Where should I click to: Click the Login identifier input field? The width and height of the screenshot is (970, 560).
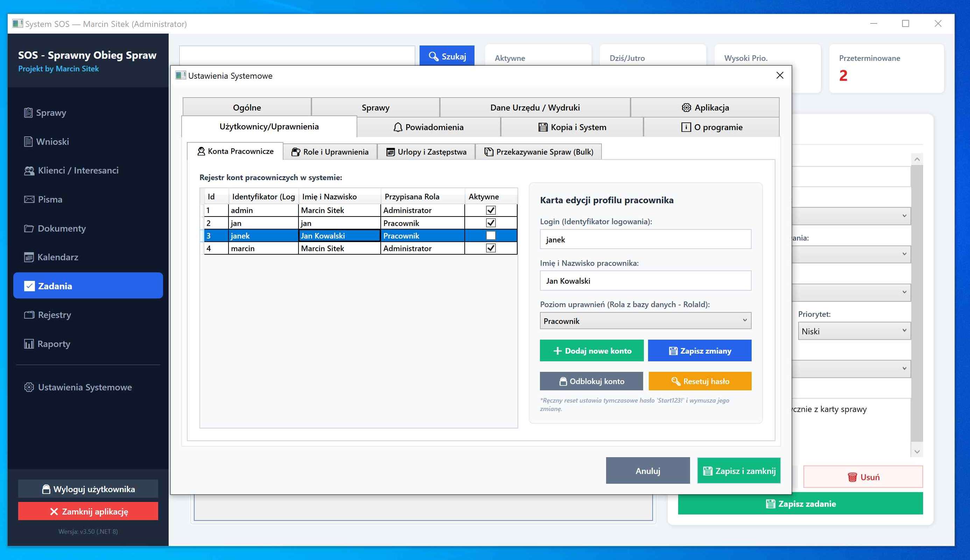click(645, 239)
